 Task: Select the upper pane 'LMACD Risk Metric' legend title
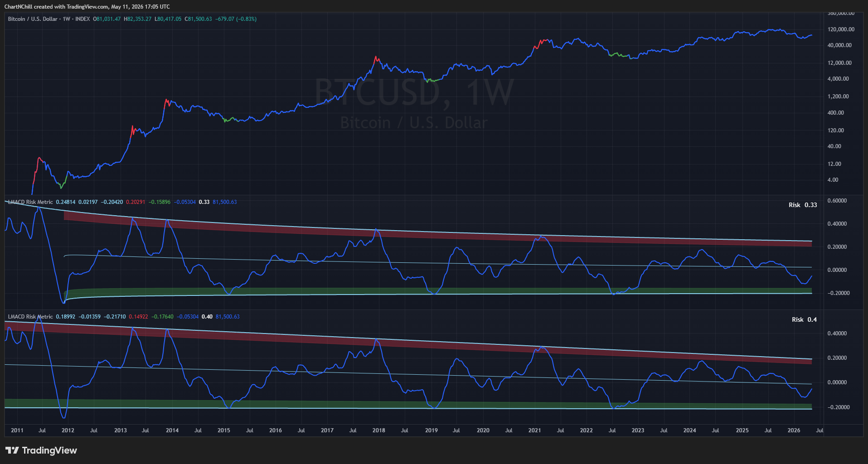(x=30, y=202)
